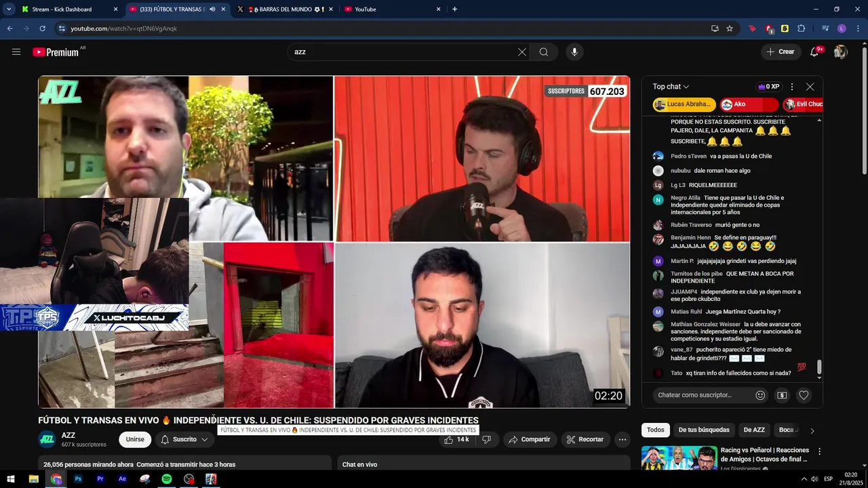Open the AZZ channel avatar
The width and height of the screenshot is (868, 488).
47,439
